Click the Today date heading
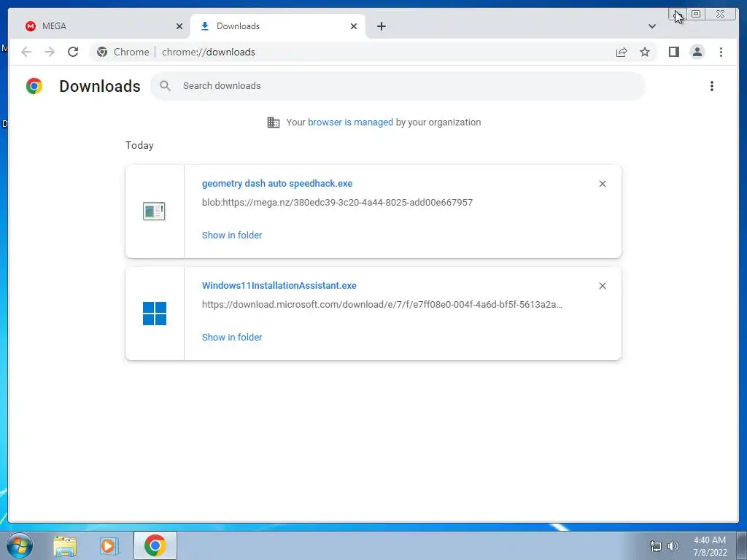Image resolution: width=747 pixels, height=560 pixels. tap(139, 145)
